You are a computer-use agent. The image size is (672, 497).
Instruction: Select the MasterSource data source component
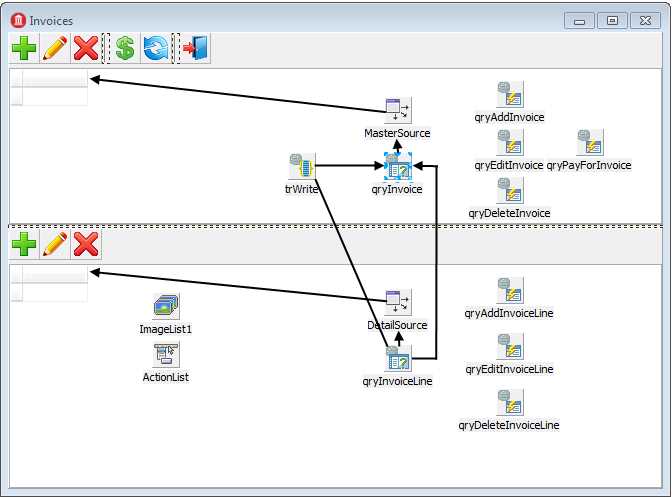[398, 110]
